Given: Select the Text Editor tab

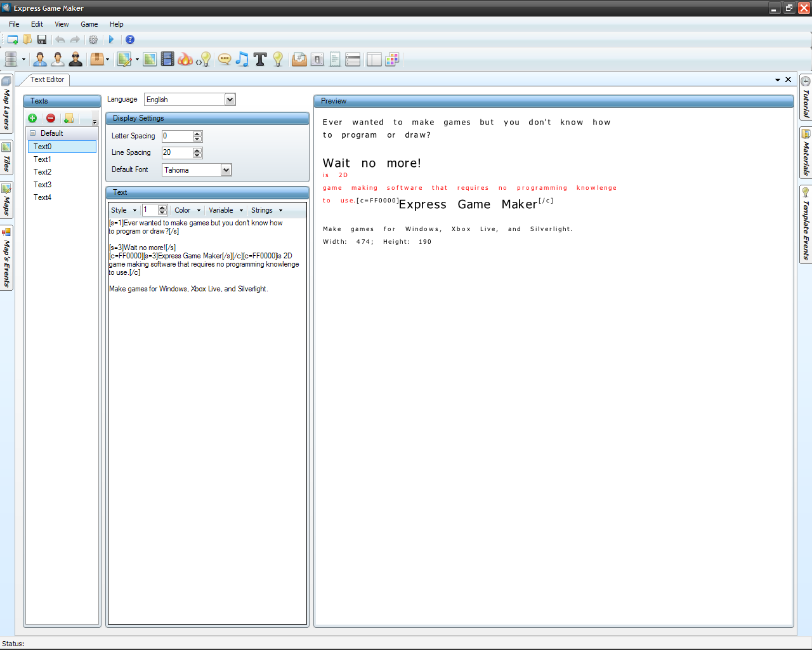Looking at the screenshot, I should click(47, 79).
